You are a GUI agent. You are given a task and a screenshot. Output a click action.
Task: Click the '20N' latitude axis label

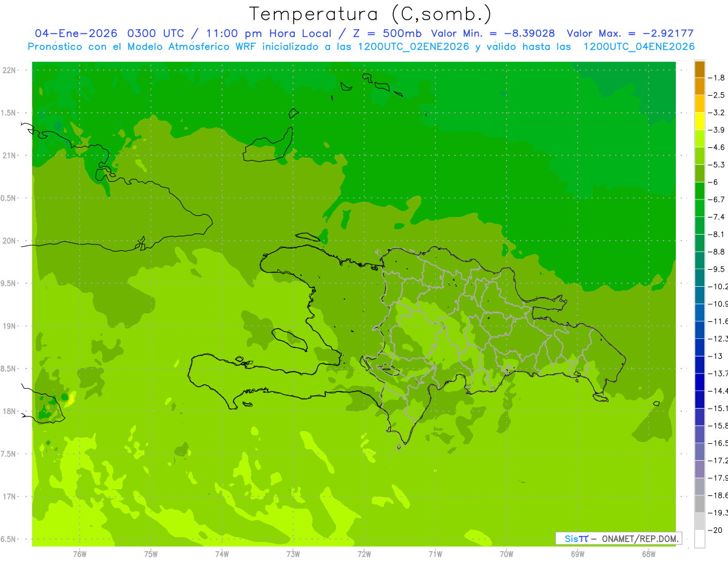(10, 241)
